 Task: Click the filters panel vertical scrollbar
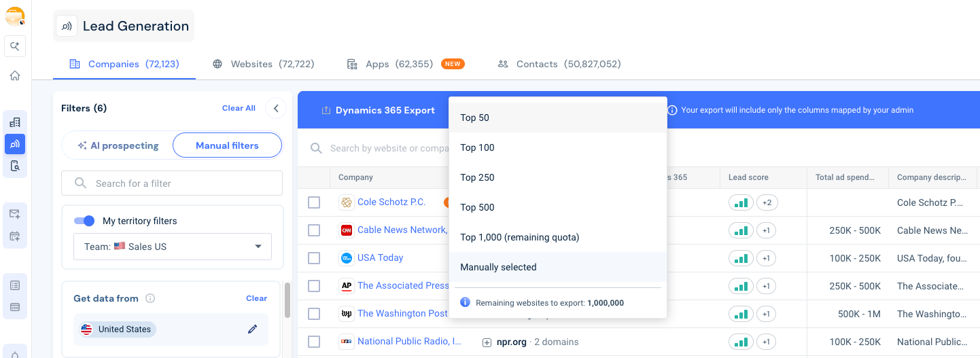[x=287, y=300]
